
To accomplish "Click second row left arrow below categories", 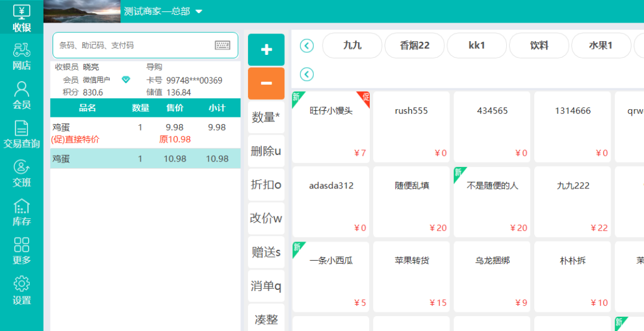I will click(306, 74).
